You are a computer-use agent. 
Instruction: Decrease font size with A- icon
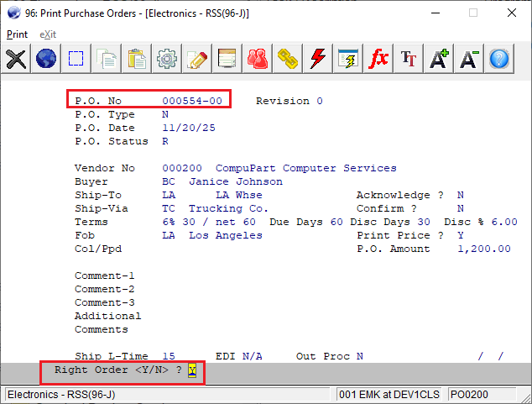click(469, 59)
